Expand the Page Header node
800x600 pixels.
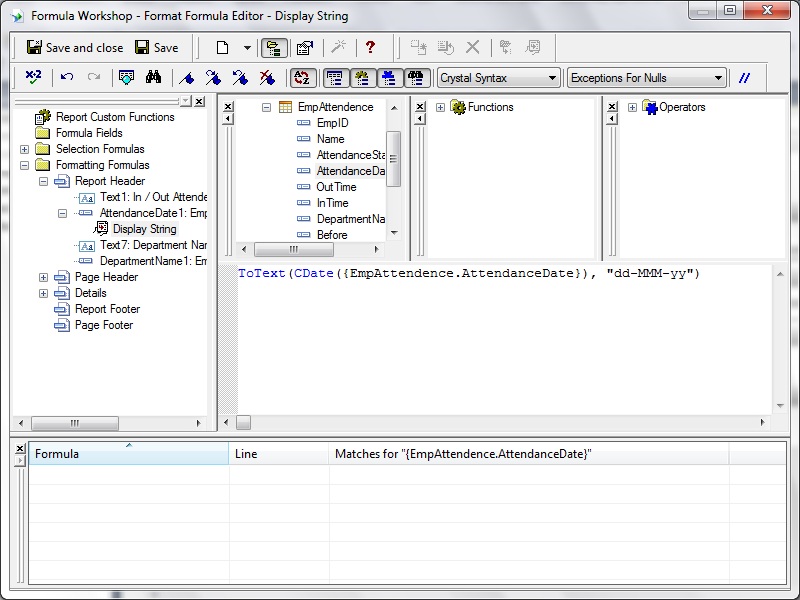(43, 277)
